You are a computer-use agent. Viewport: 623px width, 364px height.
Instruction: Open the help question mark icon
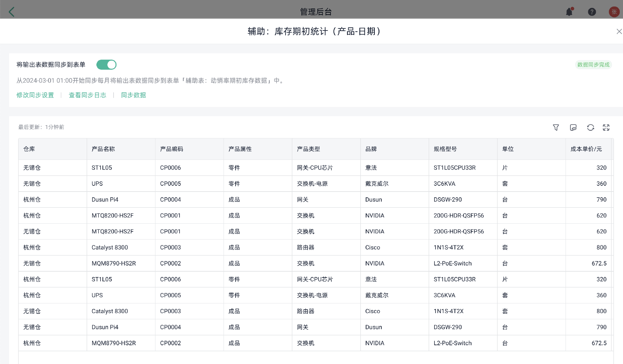592,12
